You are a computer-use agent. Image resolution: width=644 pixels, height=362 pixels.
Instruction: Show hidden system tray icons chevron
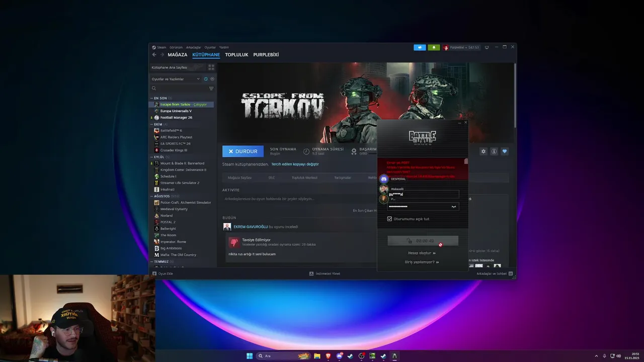[x=596, y=356]
